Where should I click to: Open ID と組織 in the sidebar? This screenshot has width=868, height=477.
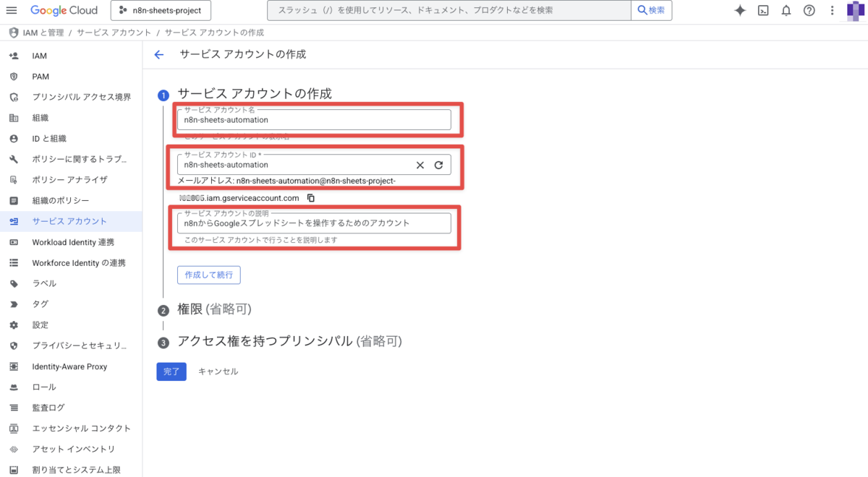pyautogui.click(x=71, y=138)
